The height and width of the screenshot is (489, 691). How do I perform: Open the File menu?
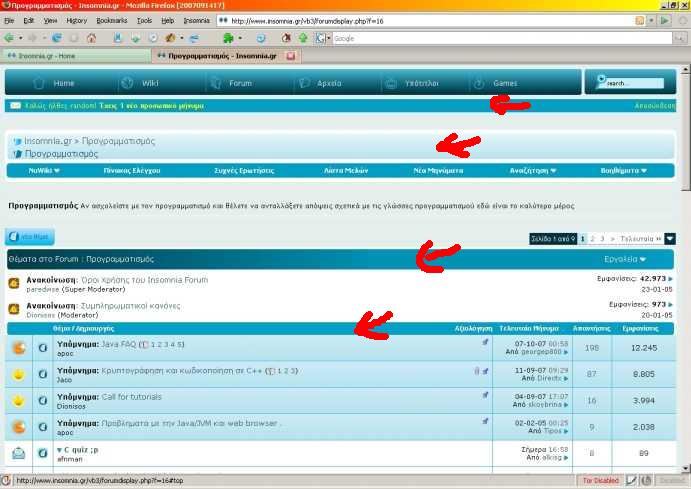coord(9,21)
